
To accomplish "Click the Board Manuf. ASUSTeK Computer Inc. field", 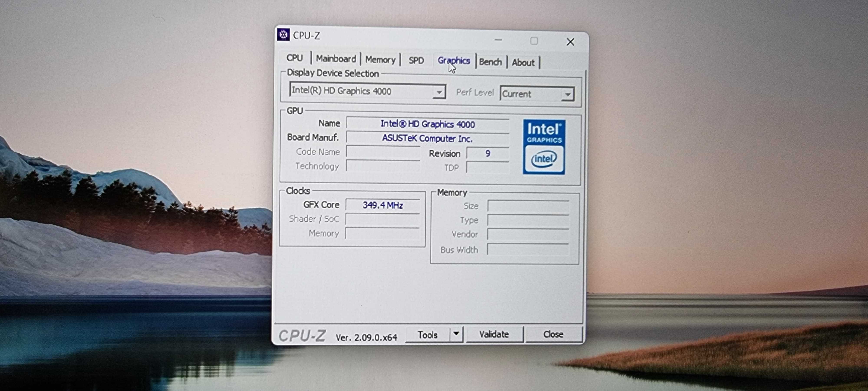I will click(x=427, y=138).
